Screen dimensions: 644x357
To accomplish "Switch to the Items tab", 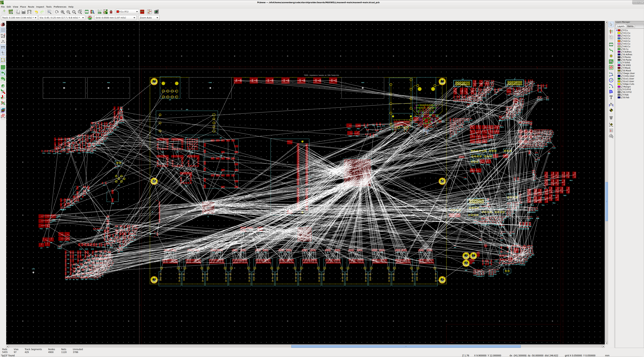I will [630, 26].
